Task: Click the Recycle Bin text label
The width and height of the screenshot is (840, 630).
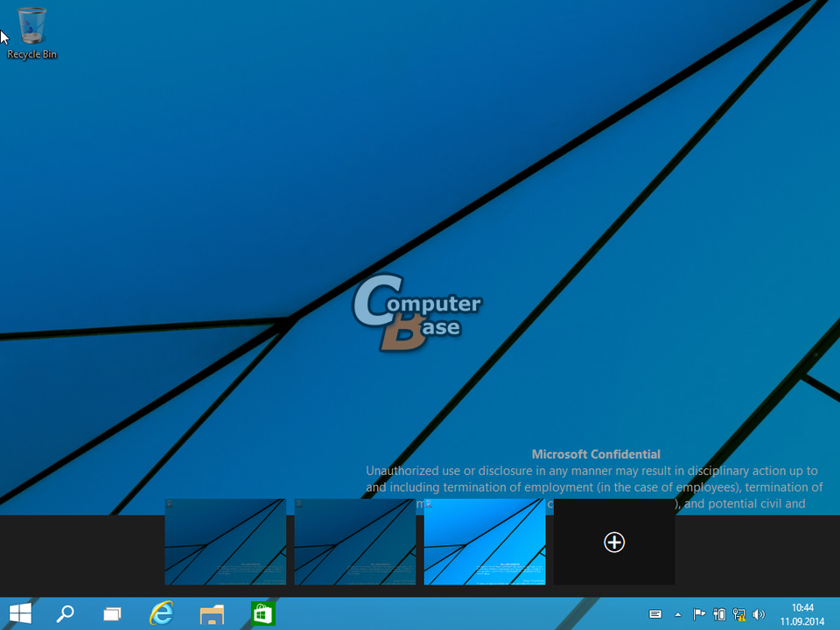Action: (32, 54)
